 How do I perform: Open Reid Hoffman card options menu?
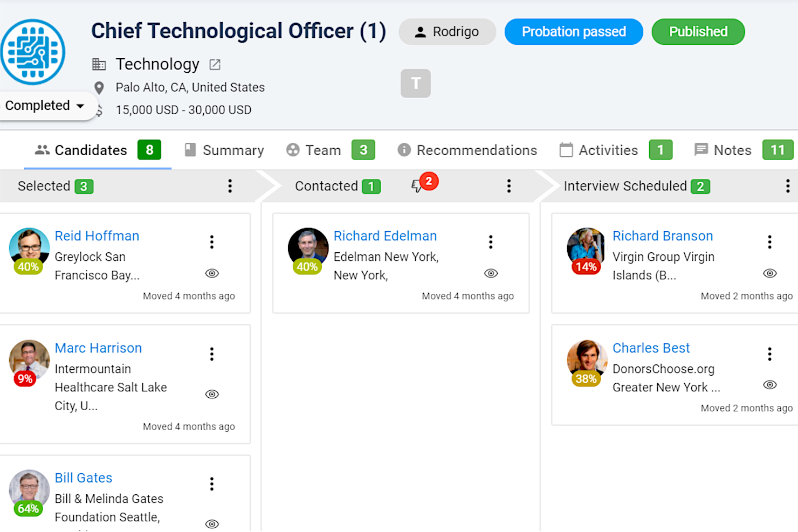212,242
